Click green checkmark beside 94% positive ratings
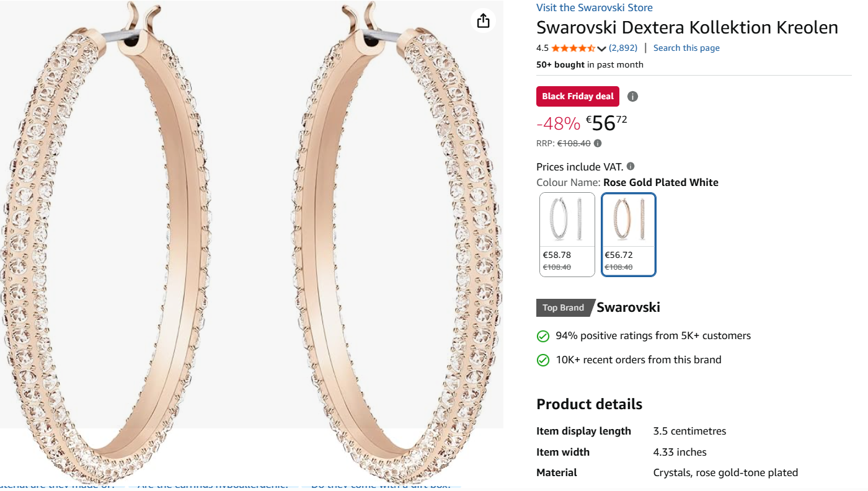 (543, 336)
